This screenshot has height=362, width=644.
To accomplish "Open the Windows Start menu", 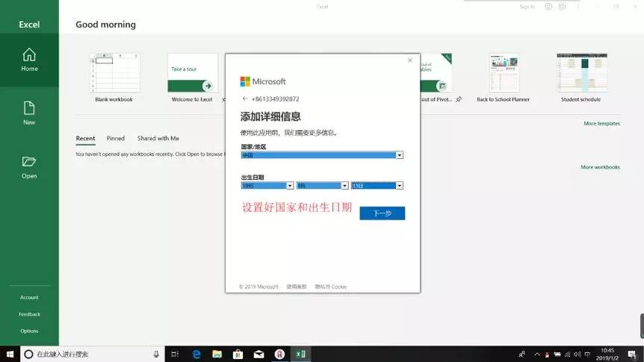I will click(10, 354).
